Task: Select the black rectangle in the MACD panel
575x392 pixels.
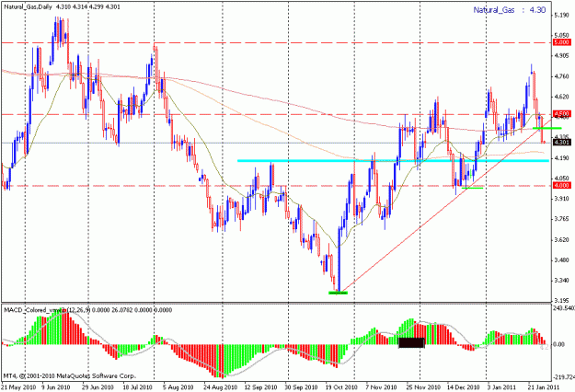Action: pos(411,343)
